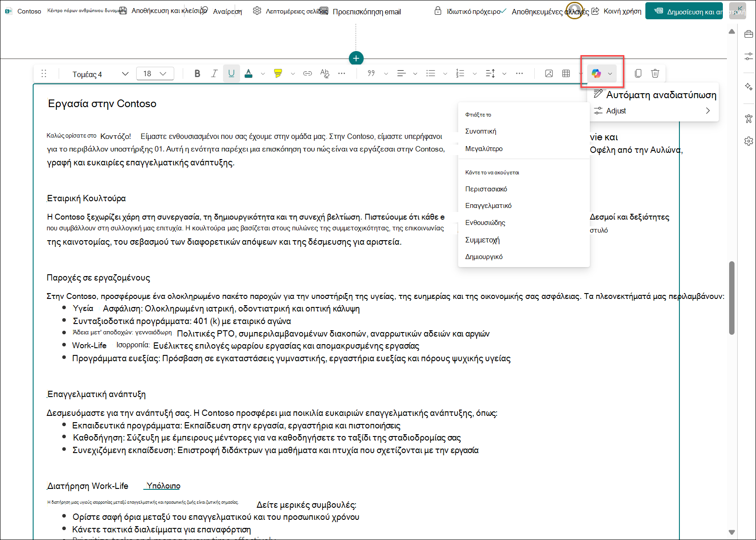This screenshot has height=540, width=756.
Task: Toggle underline formatting
Action: click(231, 73)
